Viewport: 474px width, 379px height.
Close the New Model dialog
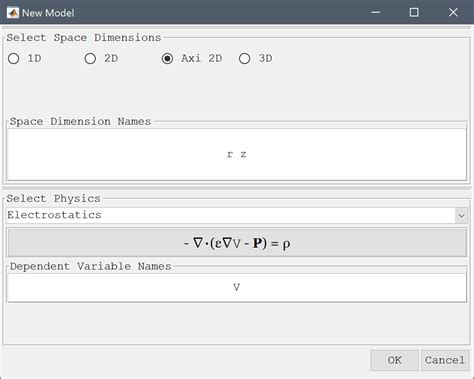[453, 12]
